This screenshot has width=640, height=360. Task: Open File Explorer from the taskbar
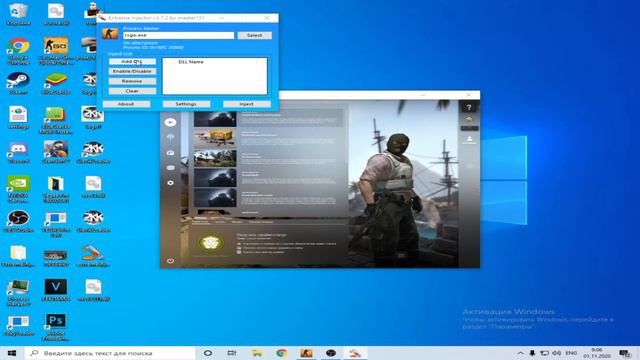click(257, 353)
